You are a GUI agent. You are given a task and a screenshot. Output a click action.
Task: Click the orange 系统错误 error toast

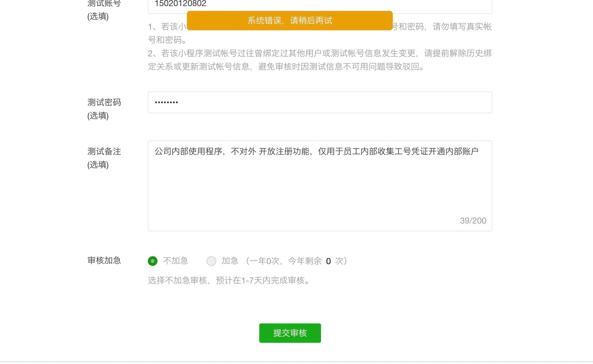[290, 21]
